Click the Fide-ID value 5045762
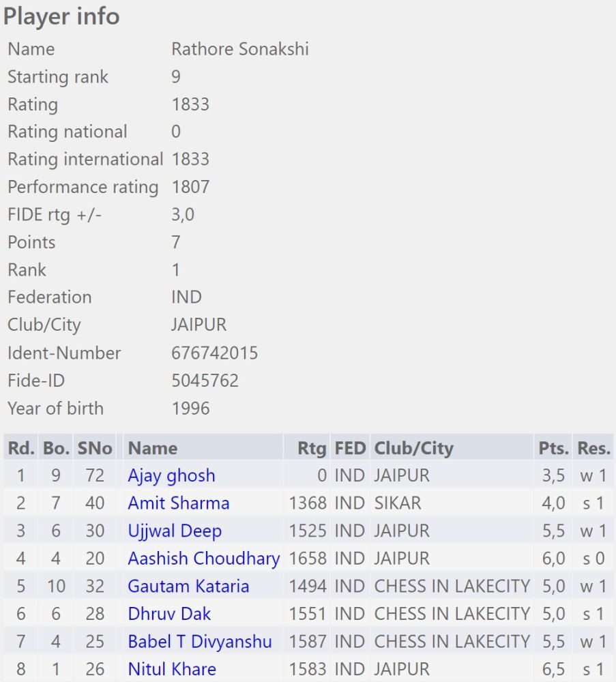Viewport: 616px width, 682px height. 205,381
